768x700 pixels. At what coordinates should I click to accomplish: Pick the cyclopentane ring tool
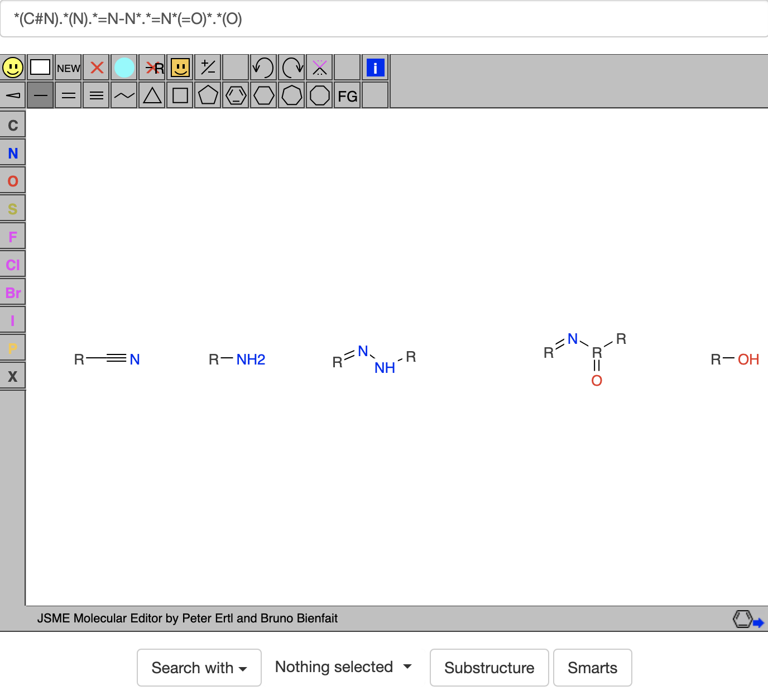[208, 96]
